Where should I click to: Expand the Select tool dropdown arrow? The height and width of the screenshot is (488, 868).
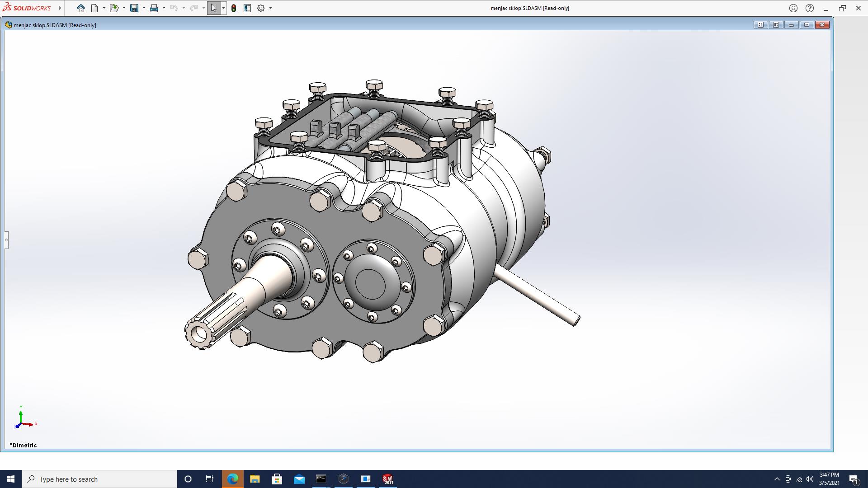tap(223, 8)
